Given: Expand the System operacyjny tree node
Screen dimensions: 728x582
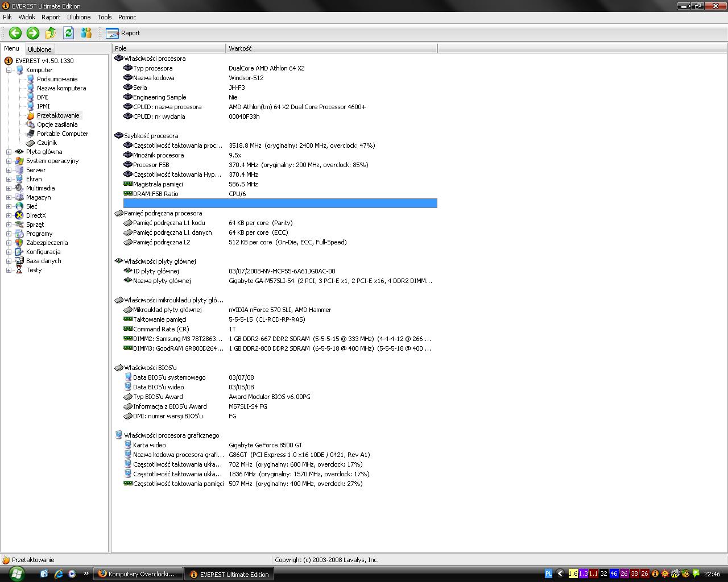Looking at the screenshot, I should [9, 161].
